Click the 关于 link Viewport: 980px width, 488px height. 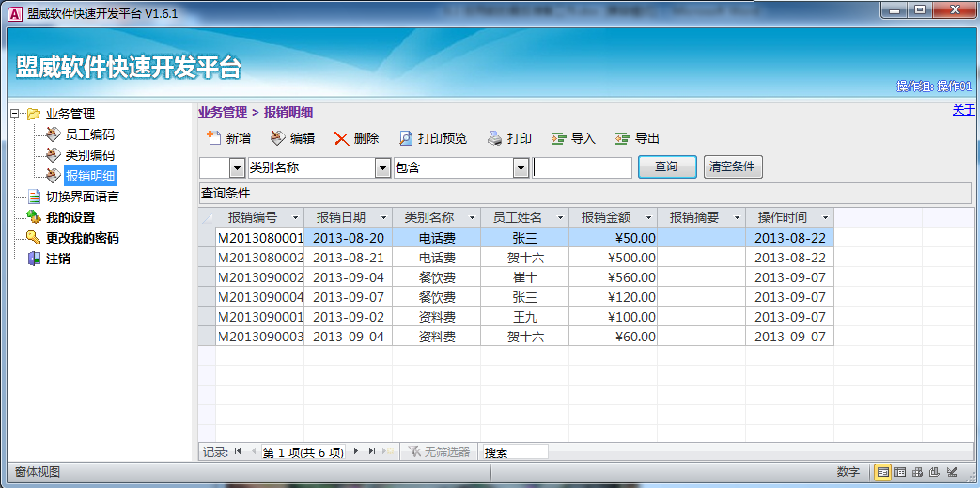[963, 110]
